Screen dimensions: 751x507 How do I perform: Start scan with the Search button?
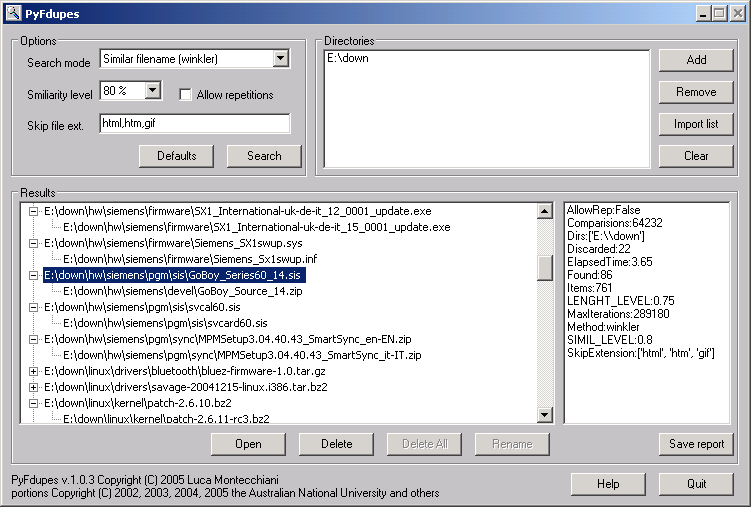[264, 156]
